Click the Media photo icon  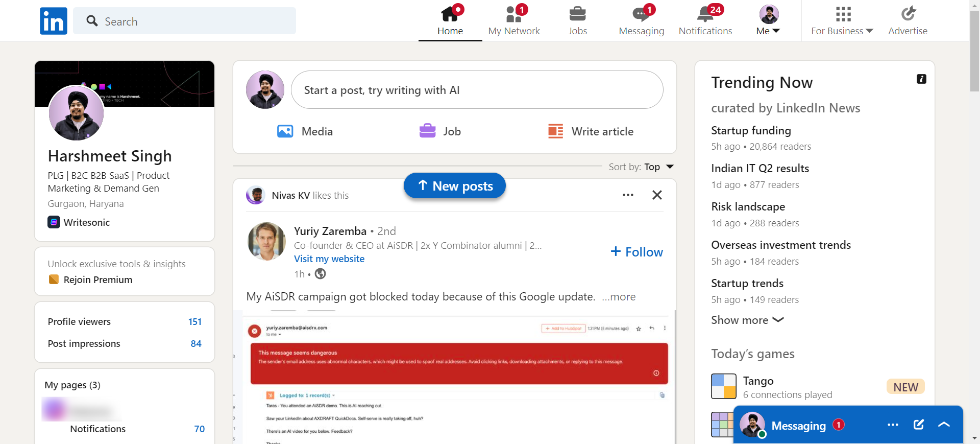click(x=285, y=131)
